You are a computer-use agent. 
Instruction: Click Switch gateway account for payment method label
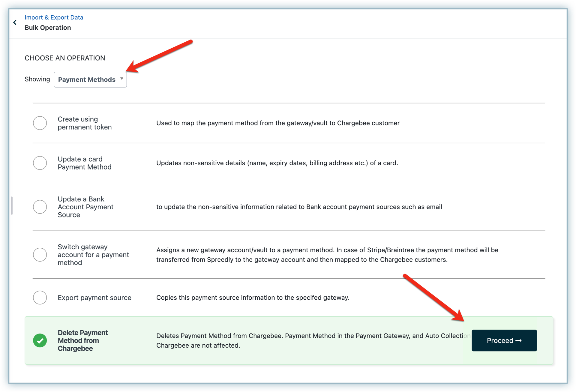tap(93, 255)
